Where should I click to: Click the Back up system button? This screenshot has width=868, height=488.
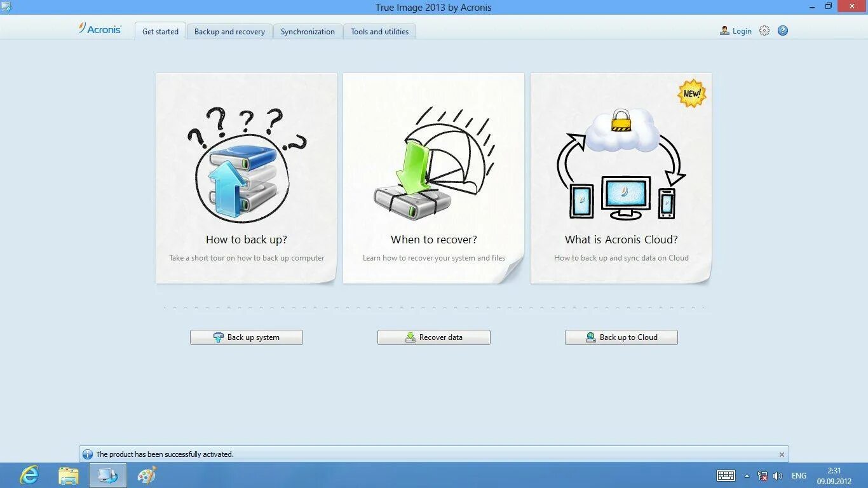pos(247,337)
